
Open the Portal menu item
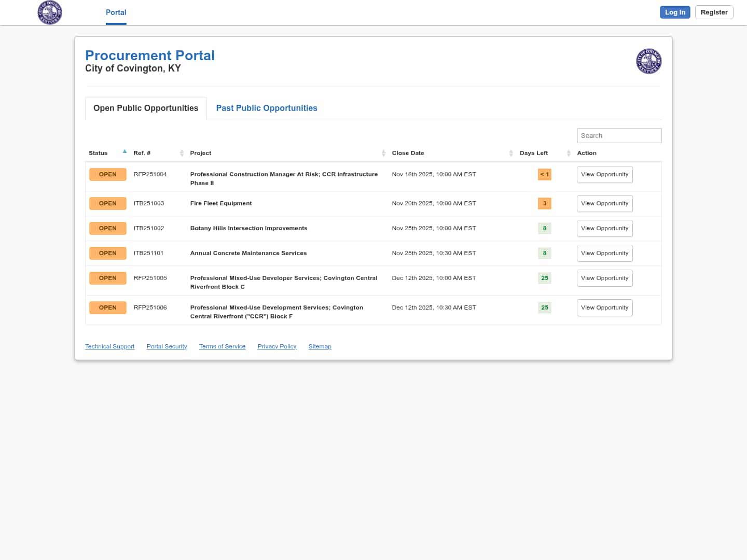pos(116,12)
